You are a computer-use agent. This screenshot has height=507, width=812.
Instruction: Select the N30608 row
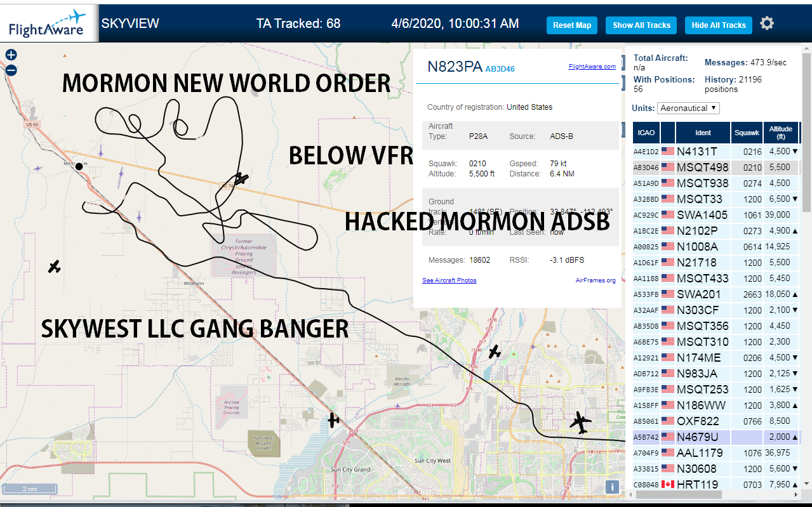coord(716,469)
